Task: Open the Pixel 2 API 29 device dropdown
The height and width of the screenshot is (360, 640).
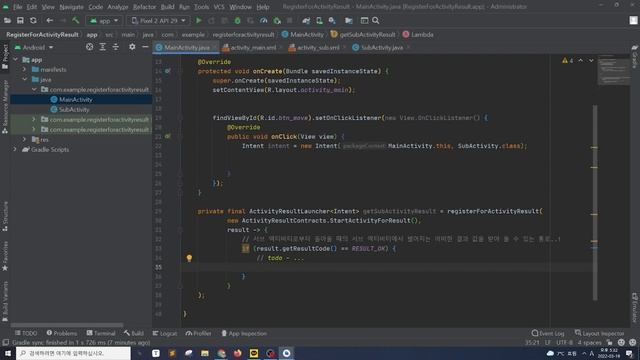Action: (x=158, y=20)
